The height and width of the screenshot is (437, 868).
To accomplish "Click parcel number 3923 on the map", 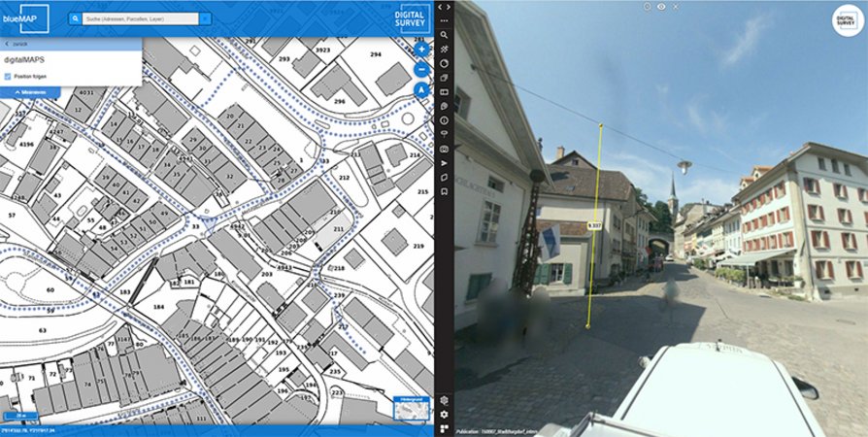I will pyautogui.click(x=322, y=50).
